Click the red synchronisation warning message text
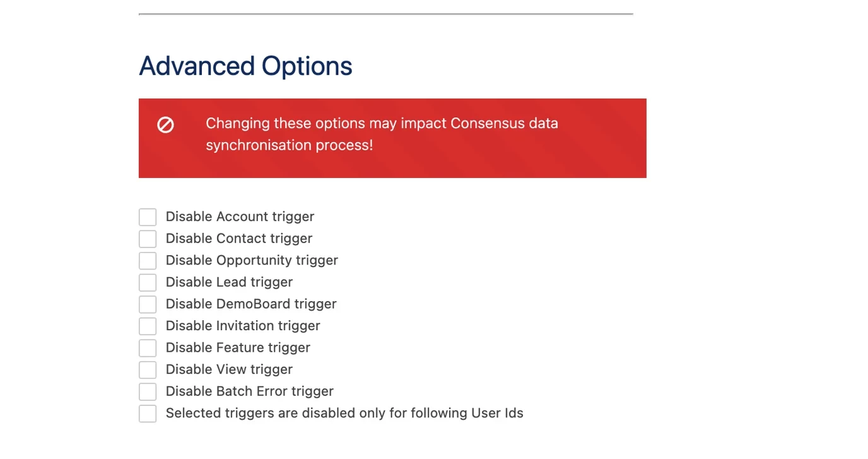This screenshot has width=868, height=459. click(382, 134)
